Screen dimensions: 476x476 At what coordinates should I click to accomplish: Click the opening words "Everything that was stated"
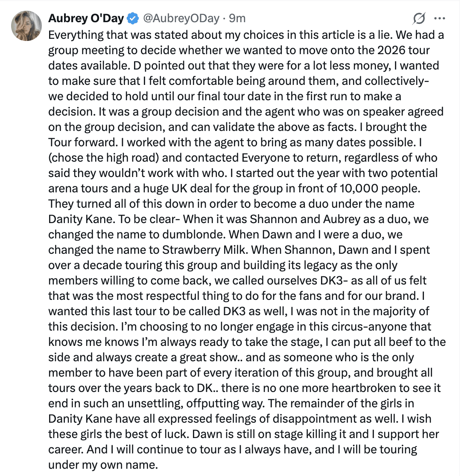click(102, 35)
